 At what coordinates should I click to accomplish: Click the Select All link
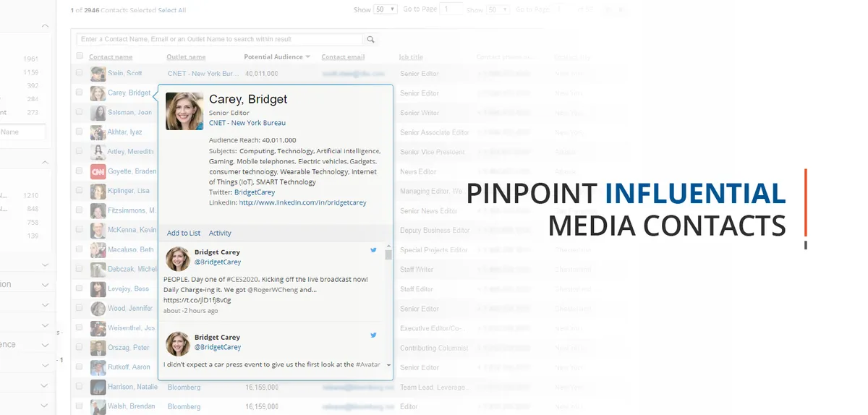(x=172, y=10)
